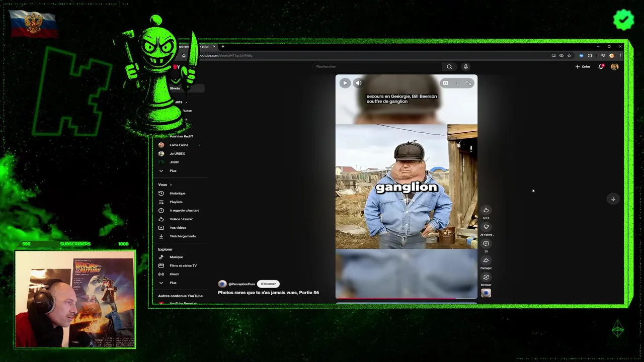
Task: Click the Créer button
Action: (583, 66)
